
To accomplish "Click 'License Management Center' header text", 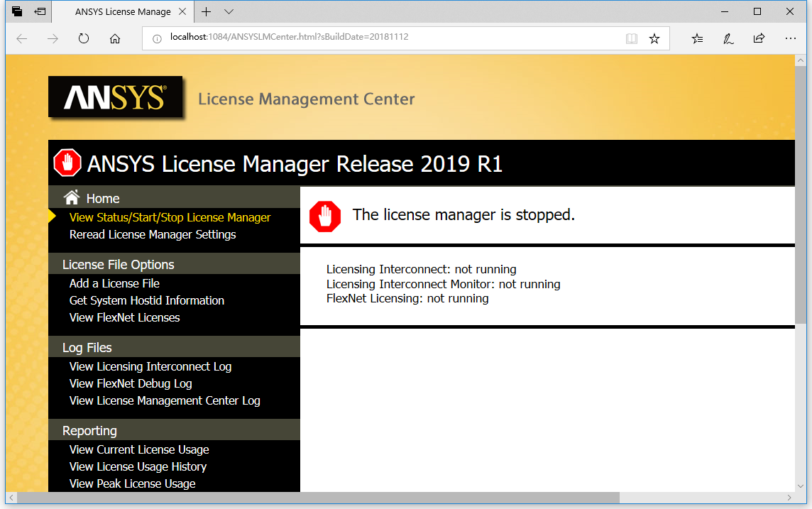I will (306, 99).
